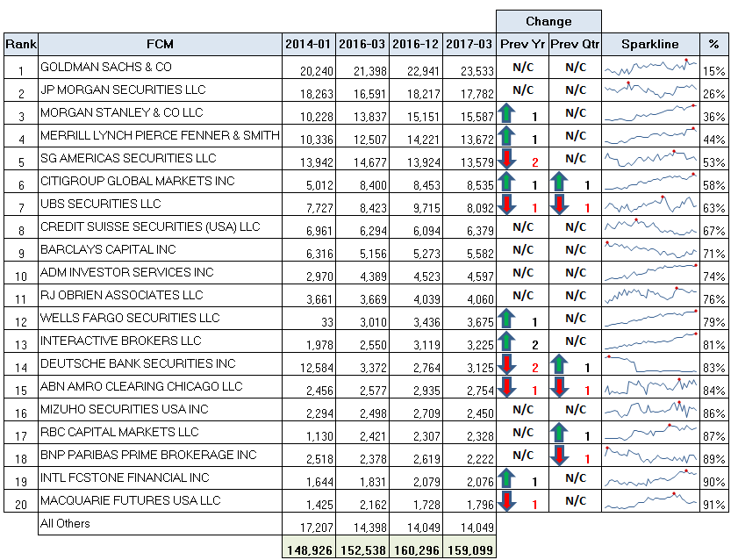
Task: Open the JP Morgan Securities sparkline
Action: (651, 90)
